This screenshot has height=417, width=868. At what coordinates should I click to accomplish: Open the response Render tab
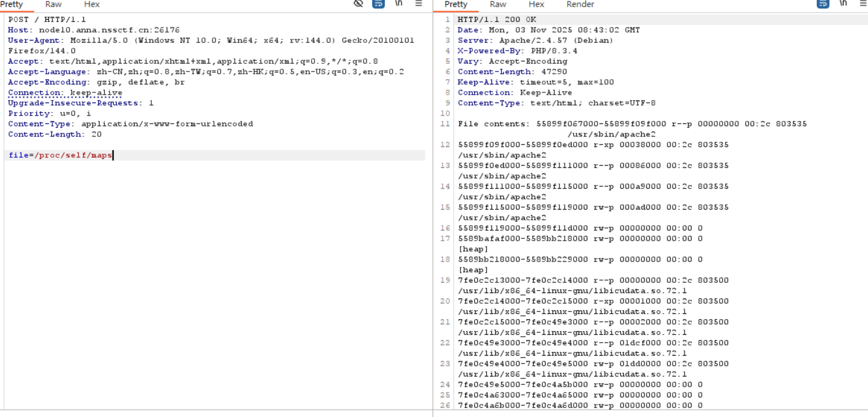[580, 4]
